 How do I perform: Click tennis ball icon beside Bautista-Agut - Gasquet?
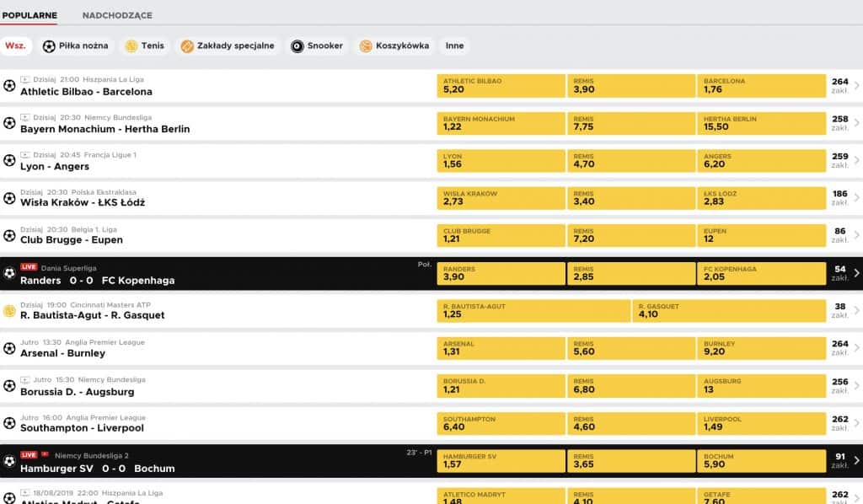[9, 311]
